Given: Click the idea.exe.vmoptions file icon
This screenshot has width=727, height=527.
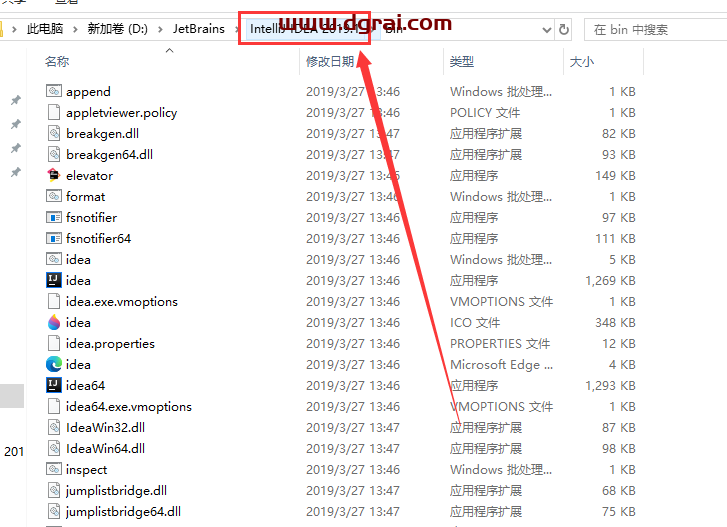Looking at the screenshot, I should 54,301.
